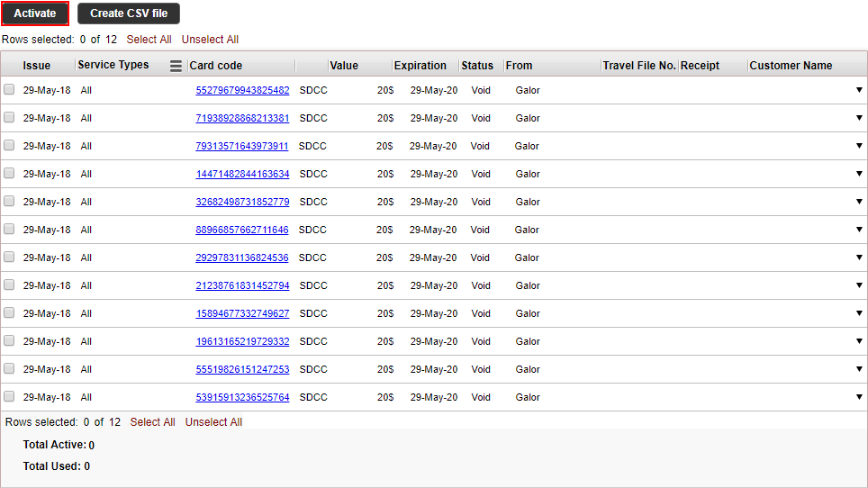This screenshot has height=488, width=868.
Task: Click the Card code column header
Action: [x=216, y=66]
